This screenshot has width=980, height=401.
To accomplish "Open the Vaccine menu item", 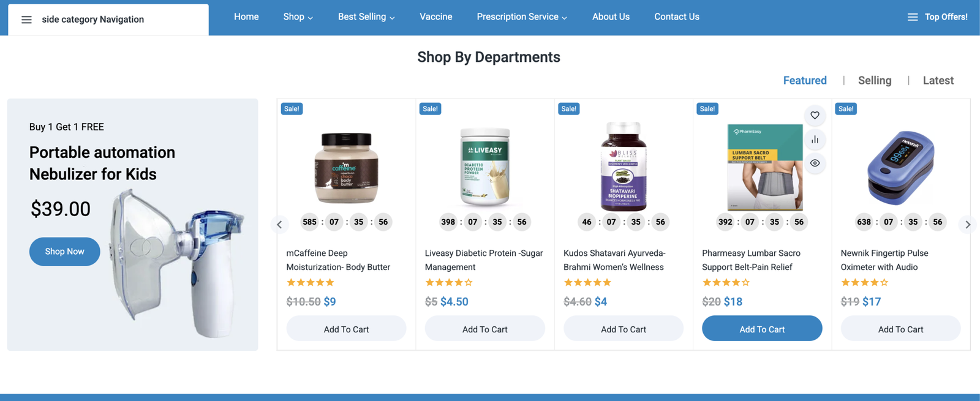I will 436,17.
